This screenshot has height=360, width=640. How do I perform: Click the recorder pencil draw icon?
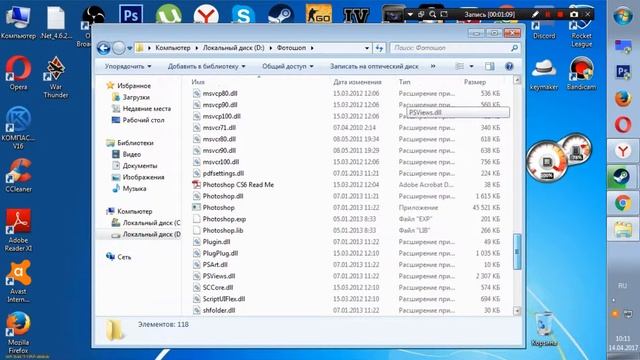coord(535,14)
